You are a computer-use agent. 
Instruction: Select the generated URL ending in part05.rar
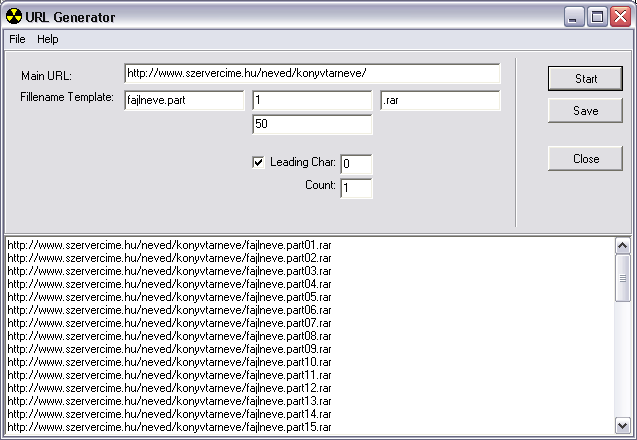tap(169, 297)
